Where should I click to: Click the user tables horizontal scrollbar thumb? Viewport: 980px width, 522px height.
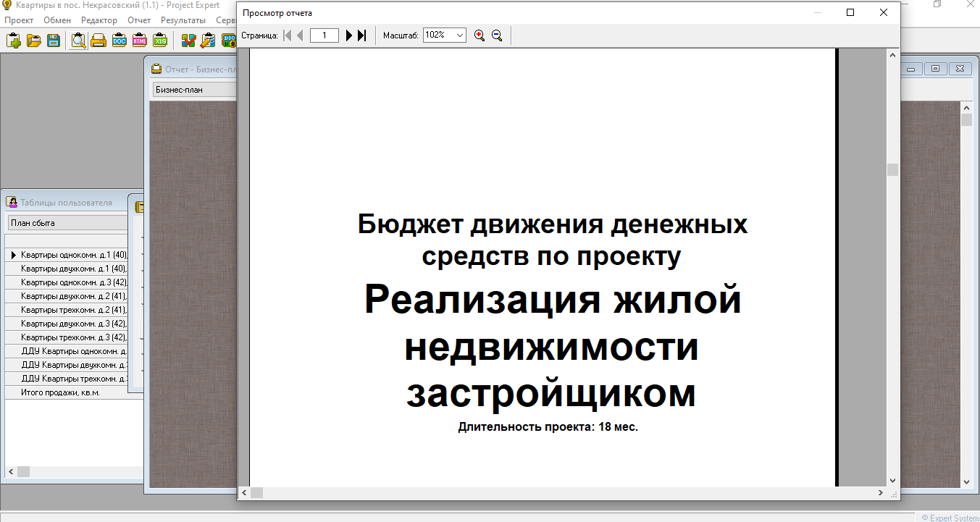(x=24, y=471)
